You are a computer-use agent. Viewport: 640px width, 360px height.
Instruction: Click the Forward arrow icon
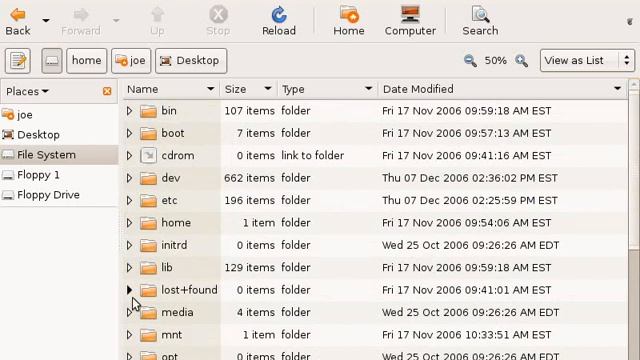[x=81, y=15]
